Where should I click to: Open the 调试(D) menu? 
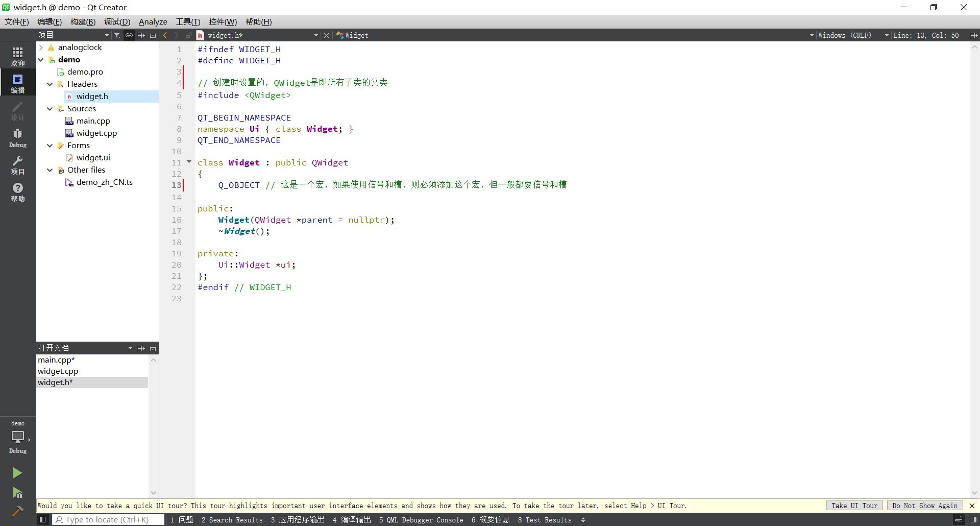pyautogui.click(x=117, y=21)
